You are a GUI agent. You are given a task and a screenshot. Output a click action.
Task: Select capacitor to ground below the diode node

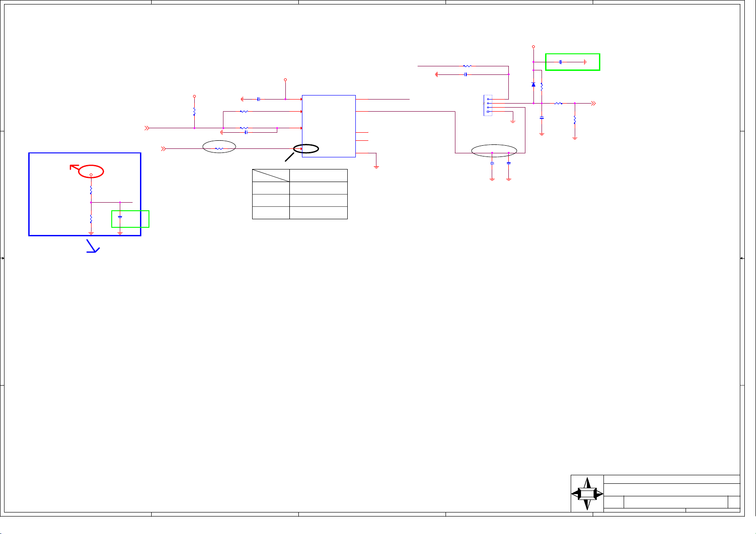coord(542,118)
